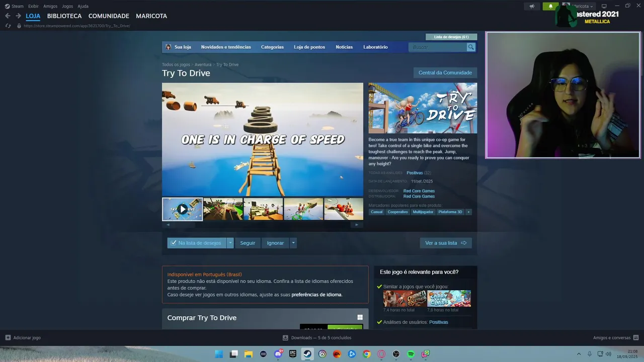Launch Epic Games from taskbar

coord(293,354)
